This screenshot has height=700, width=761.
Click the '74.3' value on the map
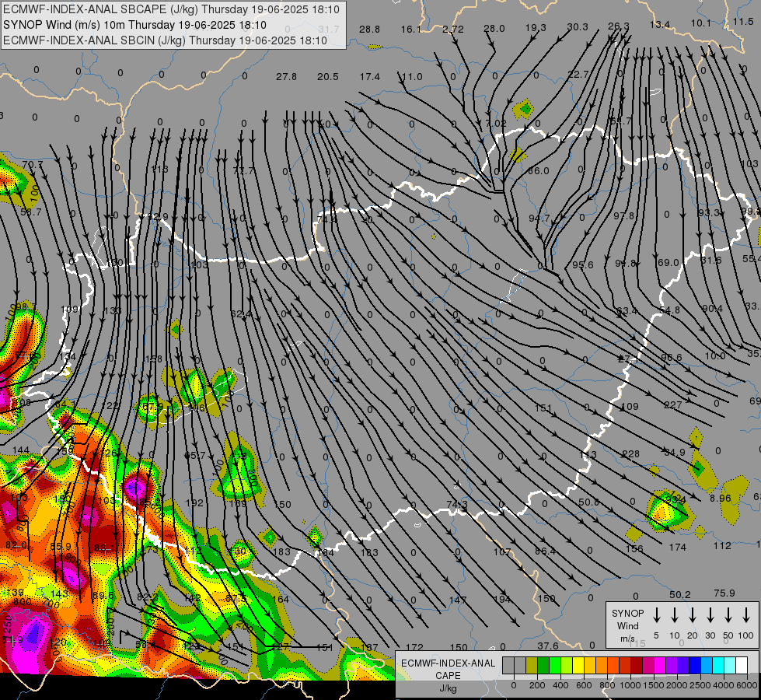457,505
